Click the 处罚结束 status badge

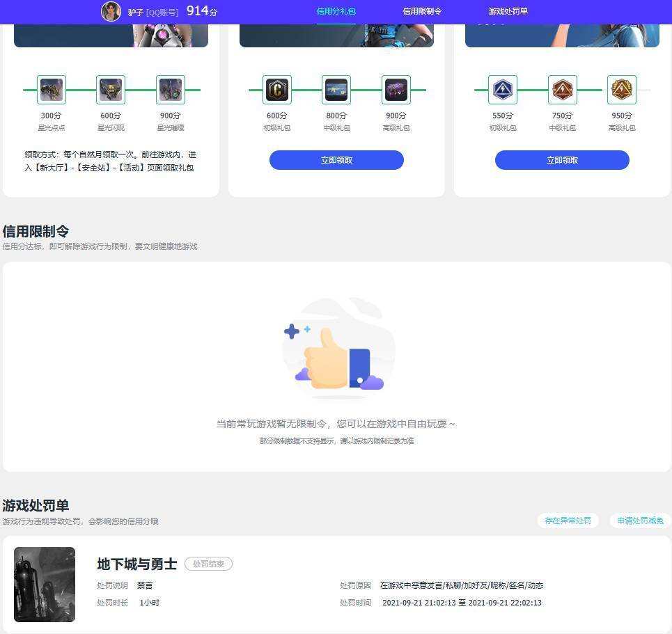coord(209,564)
